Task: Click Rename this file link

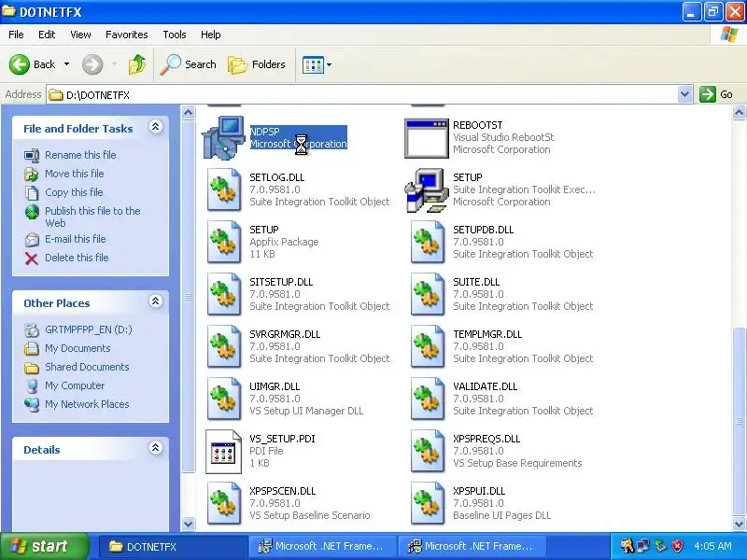Action: coord(80,155)
